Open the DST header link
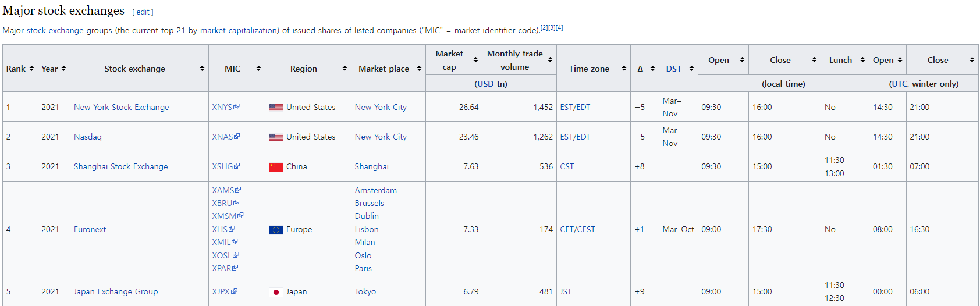The width and height of the screenshot is (980, 306). (674, 69)
